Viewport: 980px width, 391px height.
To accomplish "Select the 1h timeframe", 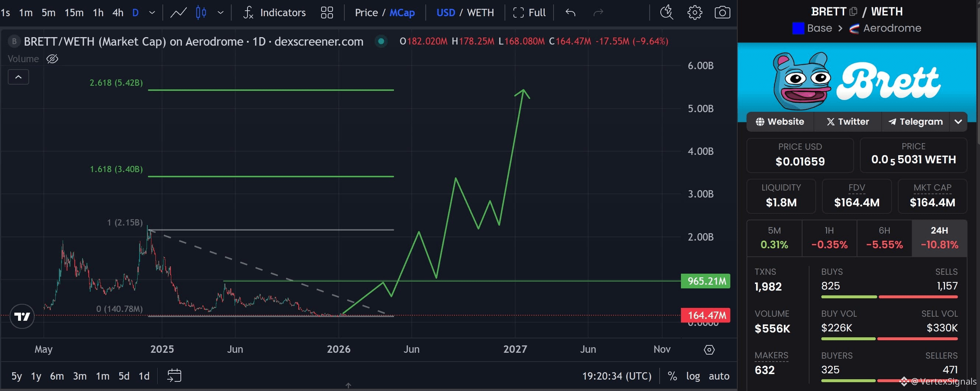I will (x=97, y=12).
